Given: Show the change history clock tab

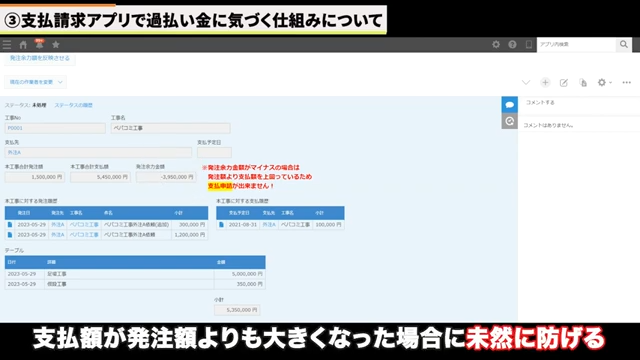Looking at the screenshot, I should point(509,121).
